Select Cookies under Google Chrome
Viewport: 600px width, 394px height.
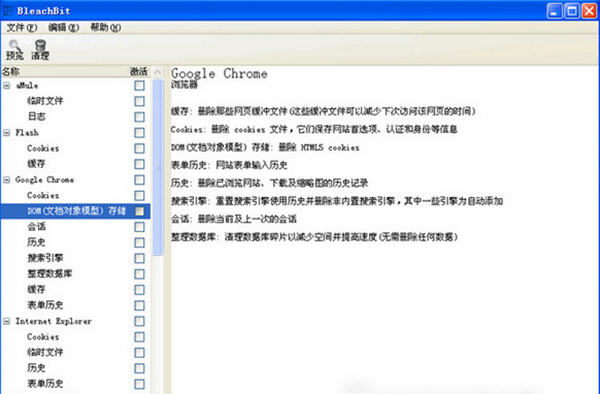(x=43, y=195)
